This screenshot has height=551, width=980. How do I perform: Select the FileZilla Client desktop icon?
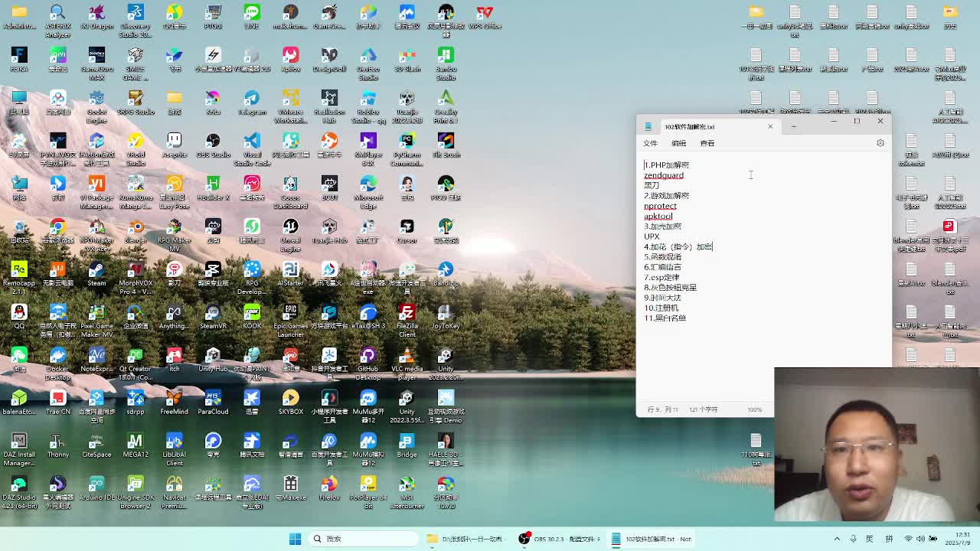[407, 321]
